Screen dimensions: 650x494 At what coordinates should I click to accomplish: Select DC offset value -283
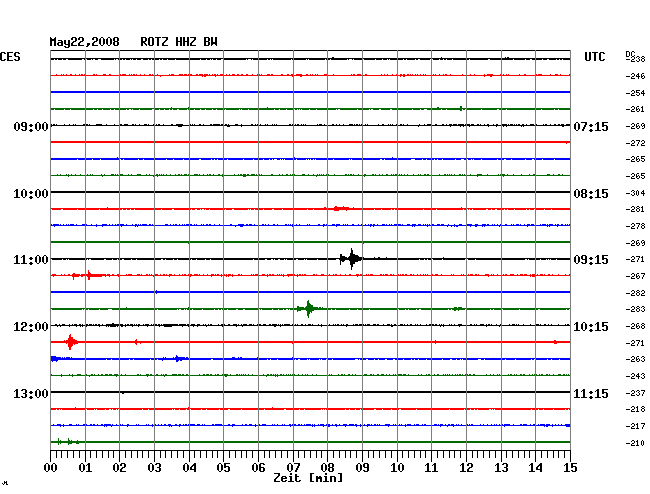(x=635, y=309)
